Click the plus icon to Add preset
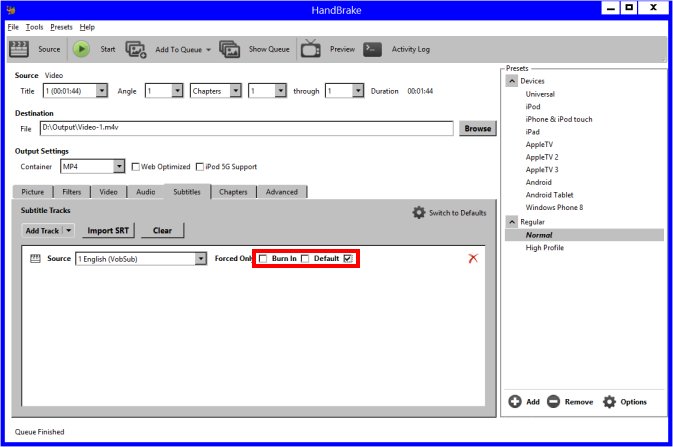 (x=515, y=401)
